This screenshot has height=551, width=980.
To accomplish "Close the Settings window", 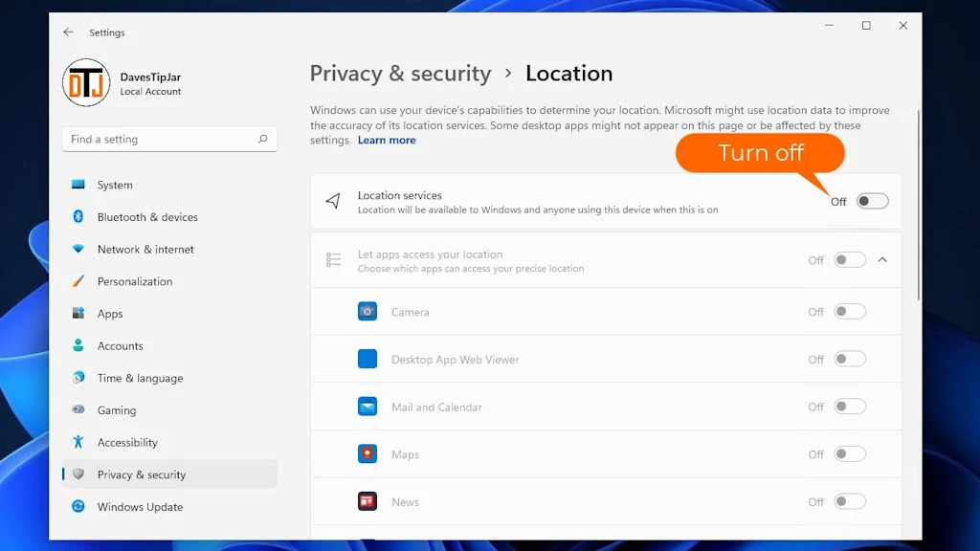I will [x=903, y=26].
